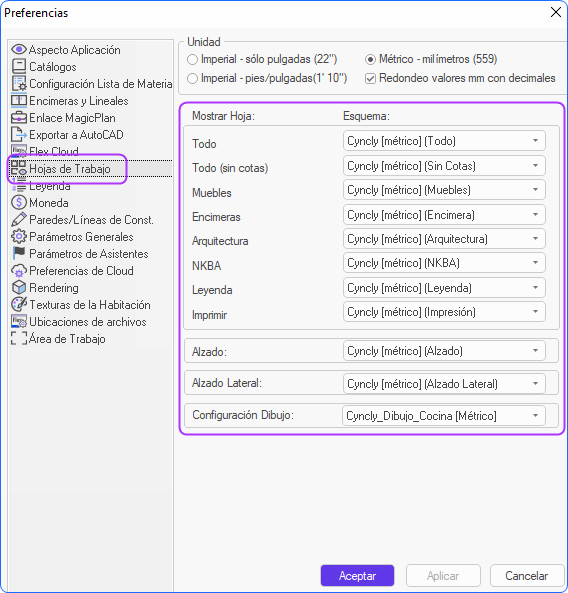Click the eye icon for Aspecto Aplicación
This screenshot has width=568, height=593.
pyautogui.click(x=19, y=50)
